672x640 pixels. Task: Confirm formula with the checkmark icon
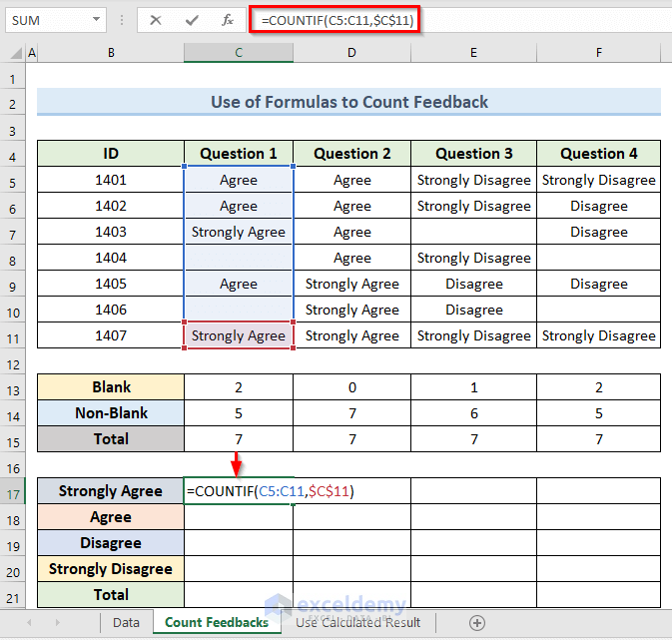tap(192, 20)
